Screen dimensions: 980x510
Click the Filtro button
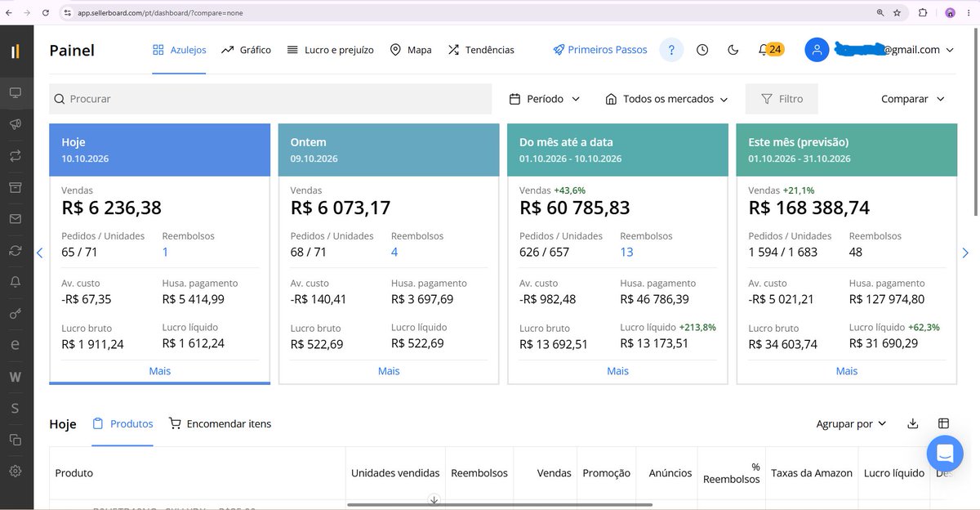(x=782, y=99)
